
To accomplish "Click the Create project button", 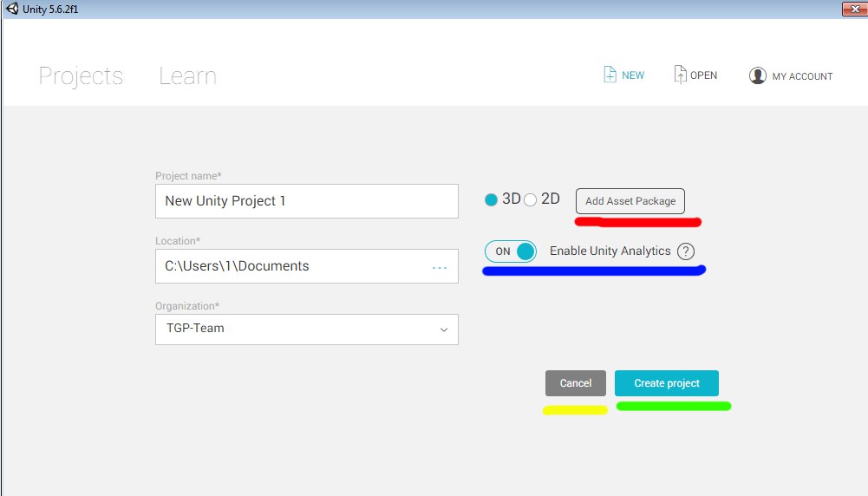I will pos(667,383).
